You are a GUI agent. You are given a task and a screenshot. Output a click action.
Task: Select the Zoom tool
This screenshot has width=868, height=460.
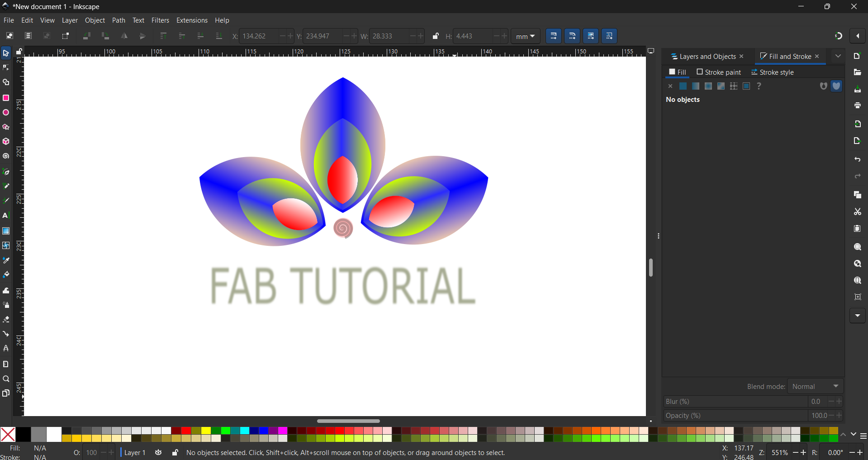tap(6, 379)
